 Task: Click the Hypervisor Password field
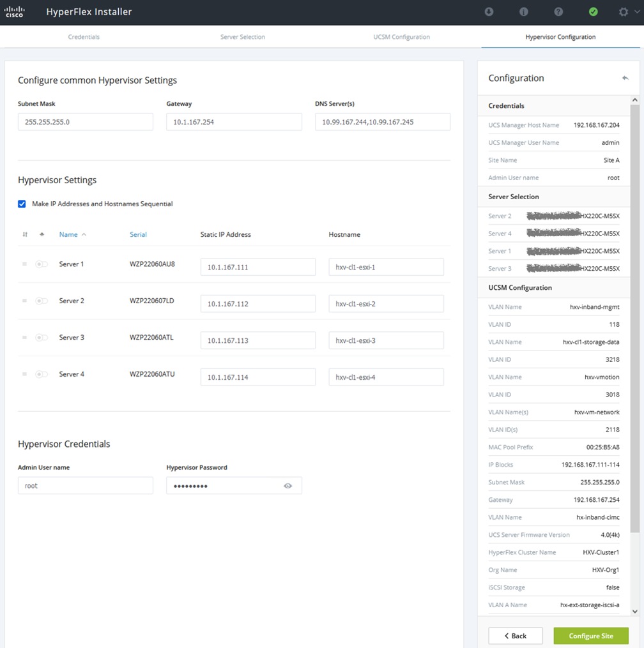234,486
